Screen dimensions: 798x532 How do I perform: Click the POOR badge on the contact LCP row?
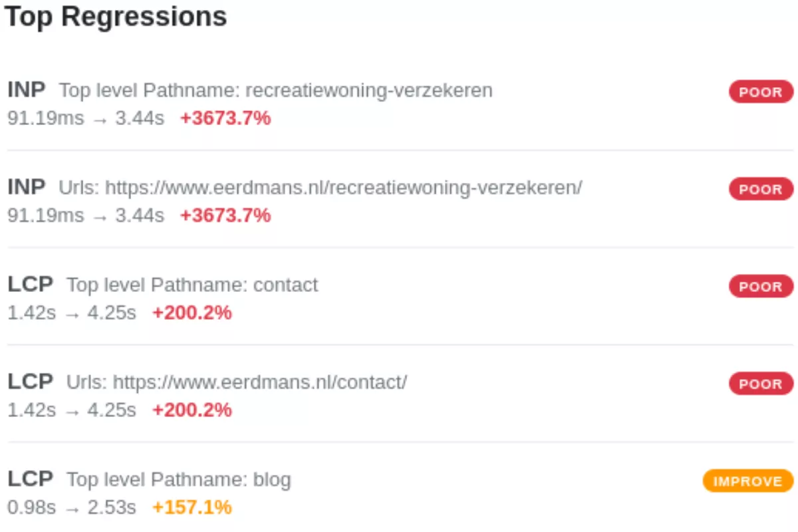pos(760,287)
